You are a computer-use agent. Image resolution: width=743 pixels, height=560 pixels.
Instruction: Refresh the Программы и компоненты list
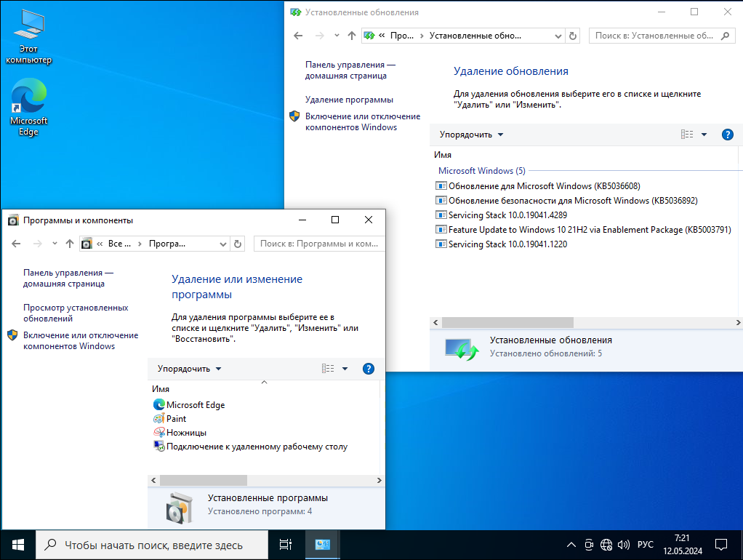[238, 244]
